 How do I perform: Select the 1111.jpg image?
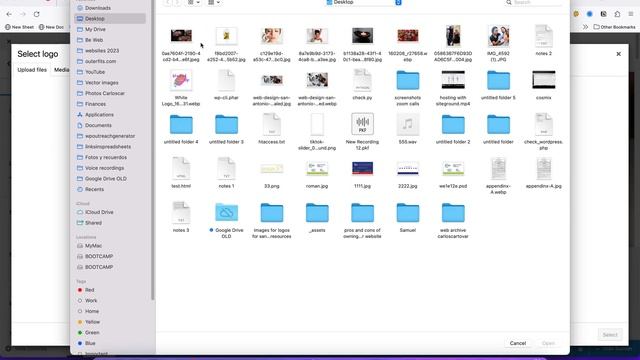tap(362, 169)
